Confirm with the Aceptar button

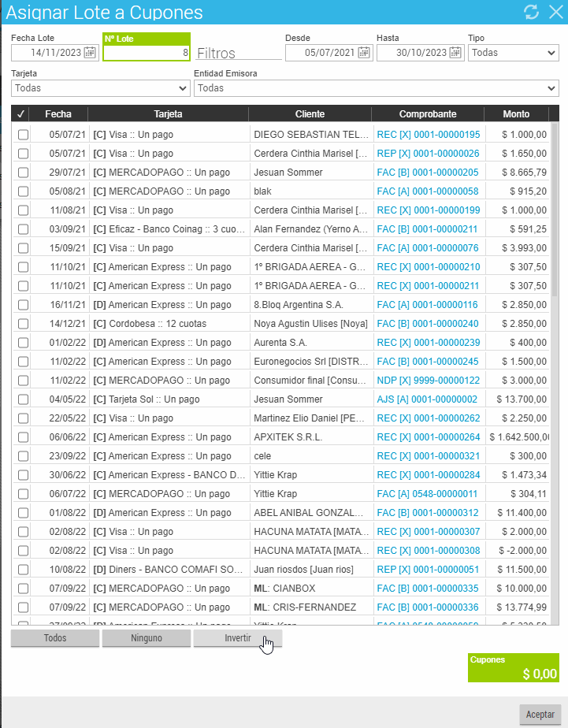point(540,714)
